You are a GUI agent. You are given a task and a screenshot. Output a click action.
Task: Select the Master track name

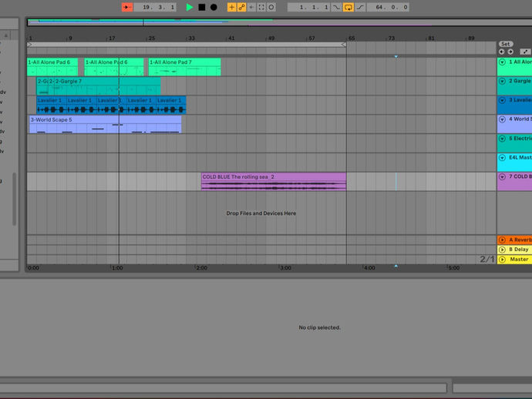click(519, 260)
